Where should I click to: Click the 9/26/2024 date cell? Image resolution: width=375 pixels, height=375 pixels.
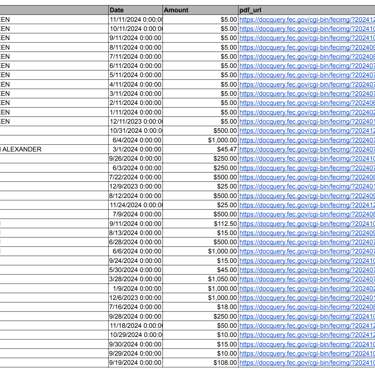point(136,158)
